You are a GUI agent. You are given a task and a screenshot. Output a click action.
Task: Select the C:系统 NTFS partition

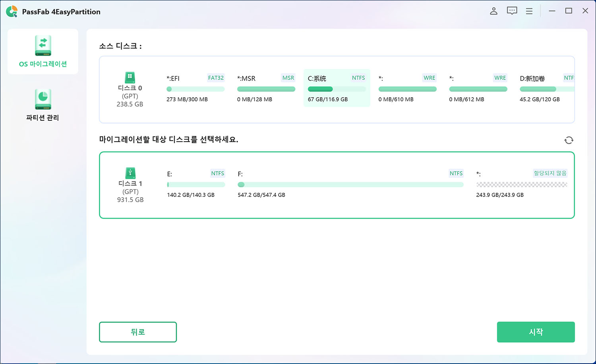pos(337,88)
